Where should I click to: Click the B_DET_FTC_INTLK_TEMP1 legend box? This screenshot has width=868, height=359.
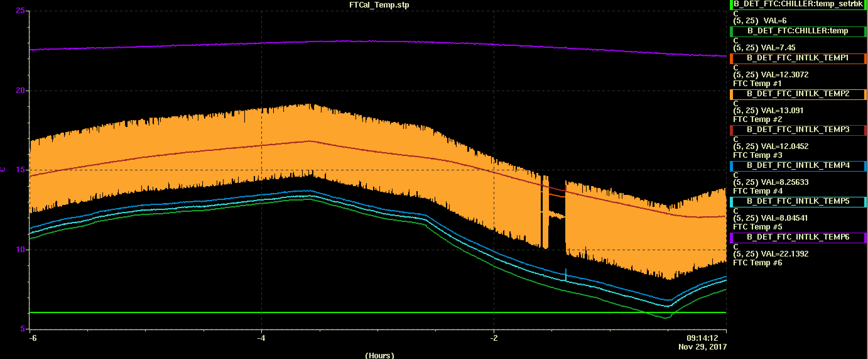(x=798, y=58)
